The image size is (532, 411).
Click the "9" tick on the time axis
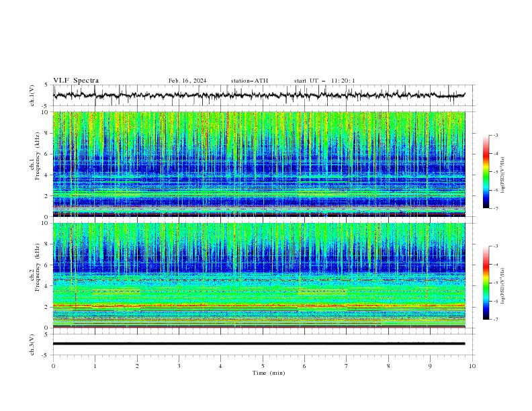coord(430,366)
